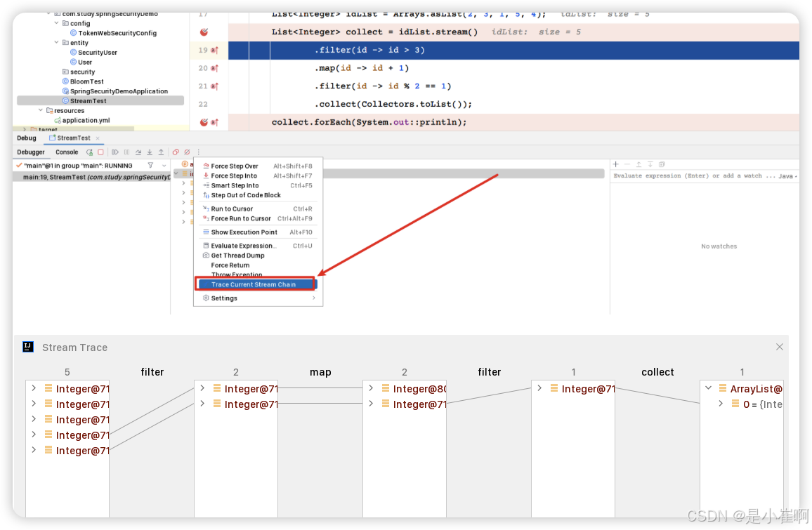Screen dimensions: 812x530
Task: Click the Rerun debug icon
Action: tap(90, 152)
